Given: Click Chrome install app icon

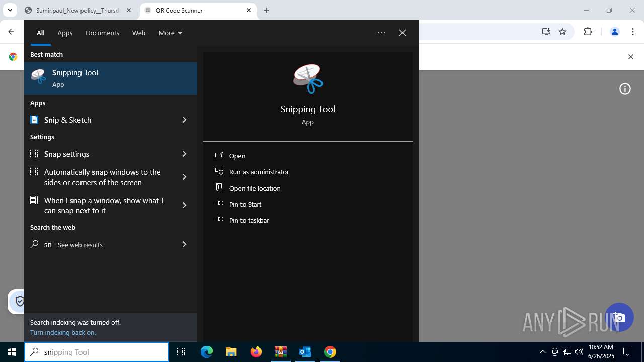Looking at the screenshot, I should click(x=546, y=32).
